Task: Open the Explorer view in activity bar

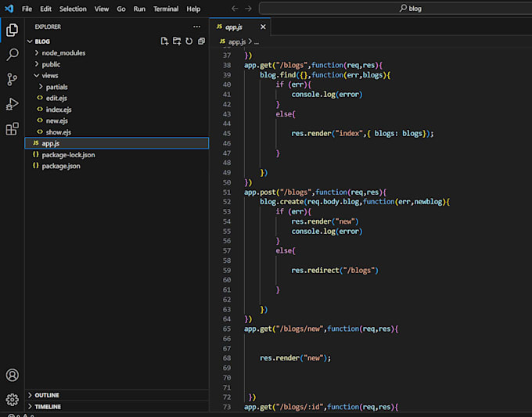Action: [x=13, y=31]
